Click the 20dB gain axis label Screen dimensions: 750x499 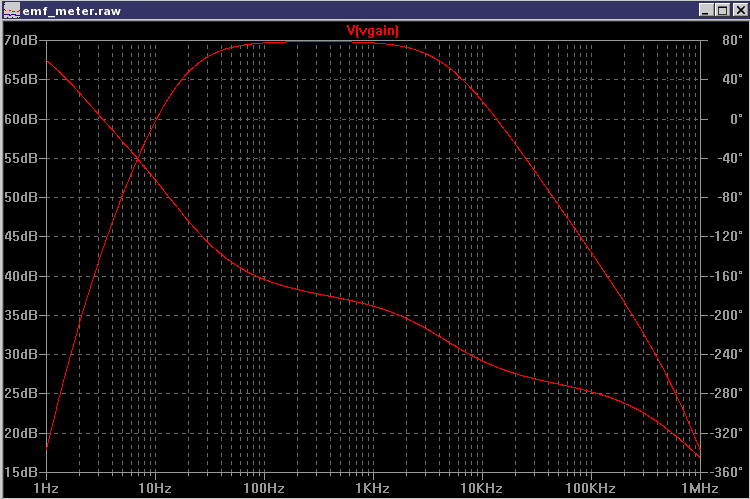(21, 433)
